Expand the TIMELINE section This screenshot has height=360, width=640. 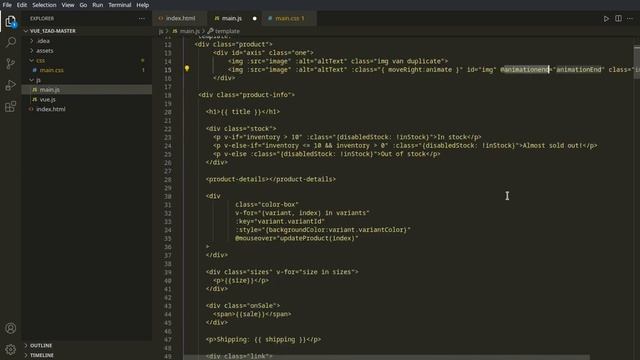click(87, 355)
